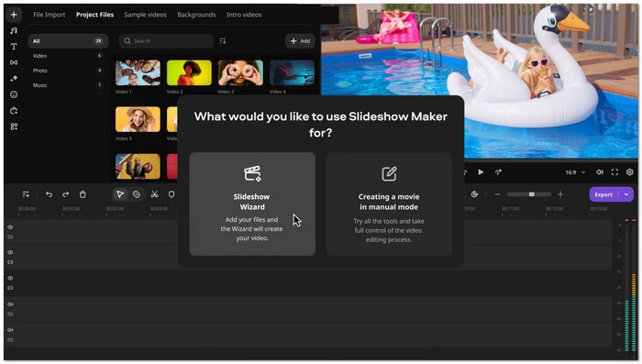
Task: Hide the topmost video track with eye icon
Action: [10, 227]
